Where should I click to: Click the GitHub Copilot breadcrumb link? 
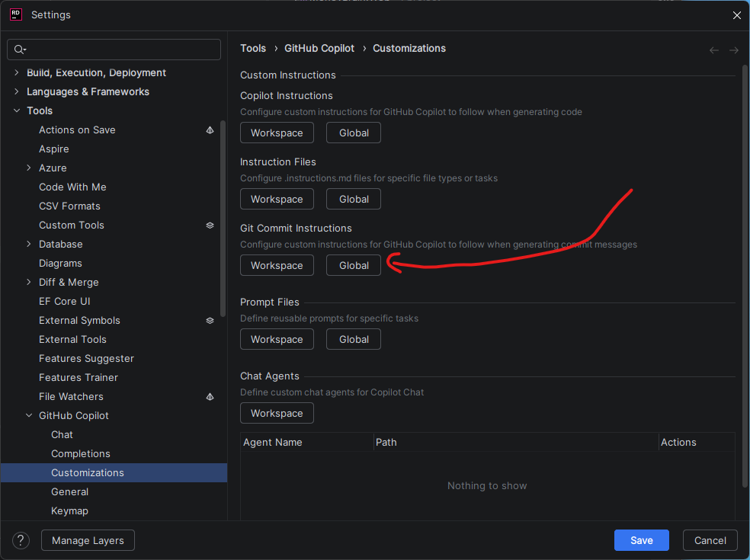tap(319, 48)
